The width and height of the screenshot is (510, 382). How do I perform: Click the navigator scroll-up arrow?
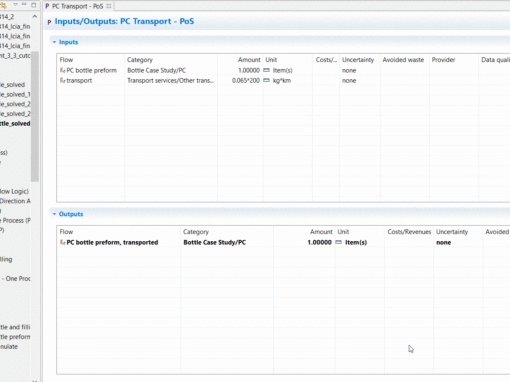pyautogui.click(x=35, y=16)
